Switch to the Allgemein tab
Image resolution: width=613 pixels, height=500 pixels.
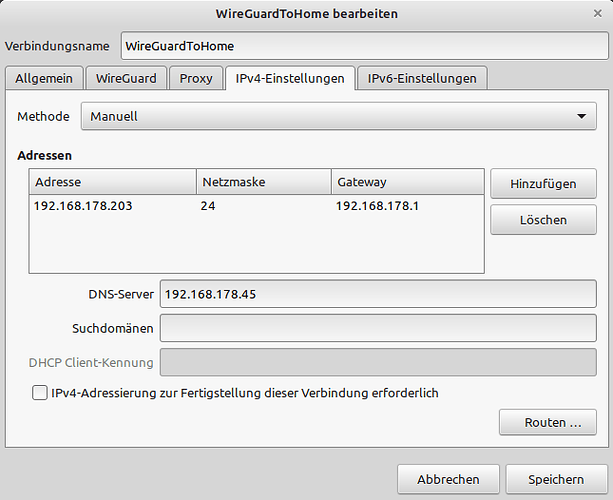[x=44, y=78]
